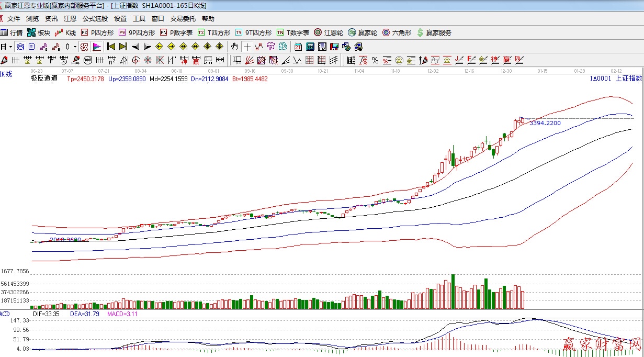
Task: Click the save floppy disk icon
Action: (x=334, y=47)
